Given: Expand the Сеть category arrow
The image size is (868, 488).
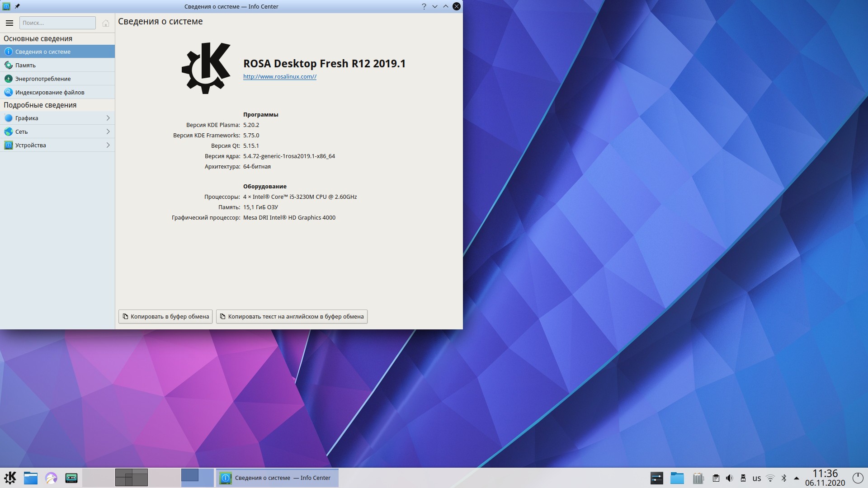Looking at the screenshot, I should tap(108, 131).
